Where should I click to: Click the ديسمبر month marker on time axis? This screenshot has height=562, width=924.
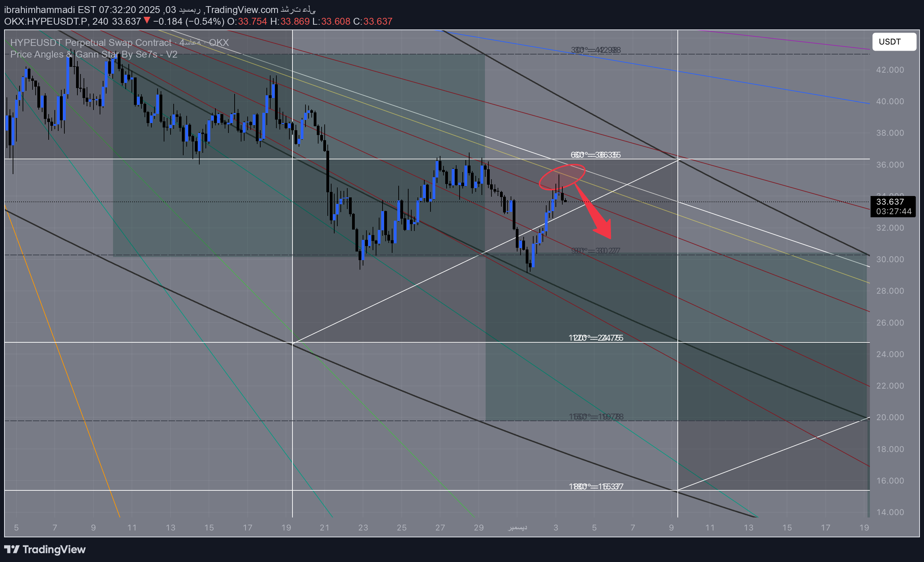(517, 527)
